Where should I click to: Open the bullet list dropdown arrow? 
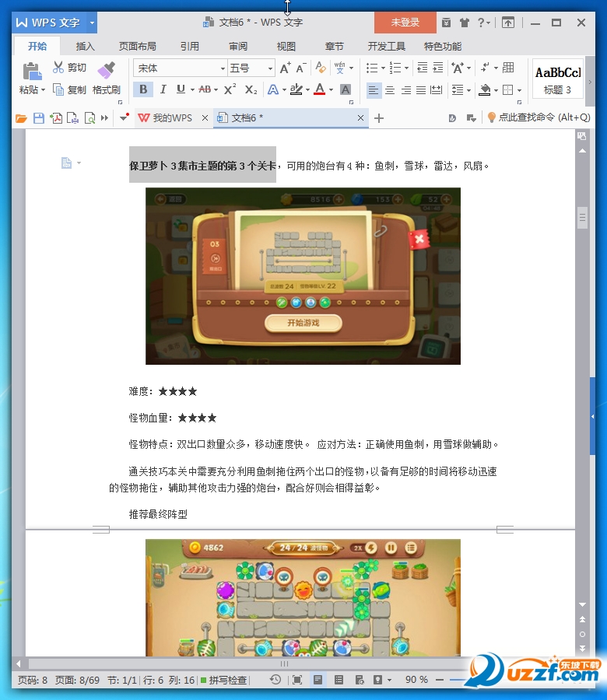click(383, 68)
